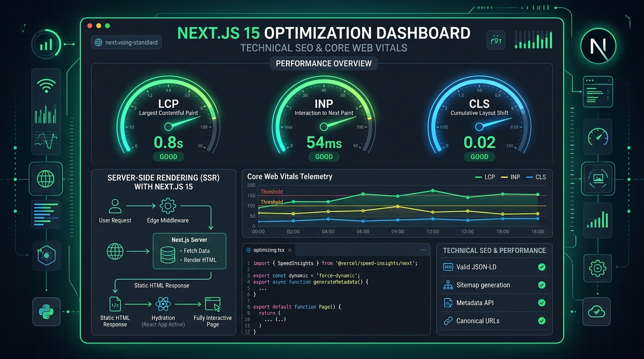Click the Canonical URLs link chain icon
Viewport: 644px width, 359px height.
[x=447, y=321]
